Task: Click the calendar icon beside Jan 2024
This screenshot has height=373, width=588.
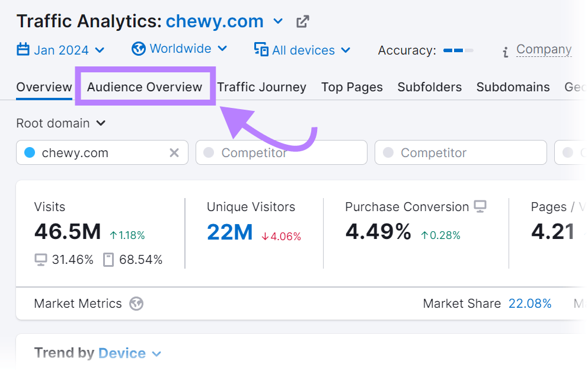Action: coord(22,49)
